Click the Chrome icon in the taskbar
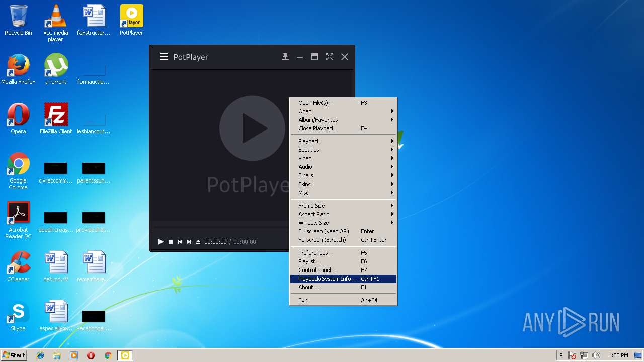 click(x=108, y=355)
